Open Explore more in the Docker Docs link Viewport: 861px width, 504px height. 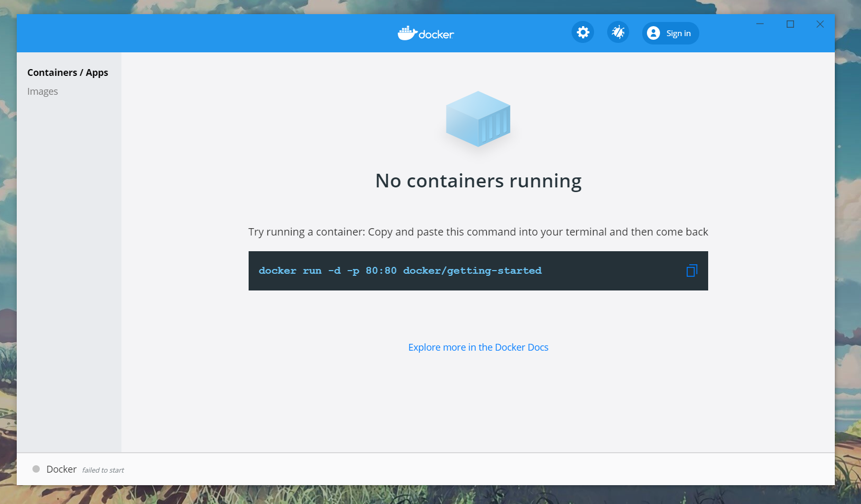click(x=478, y=347)
